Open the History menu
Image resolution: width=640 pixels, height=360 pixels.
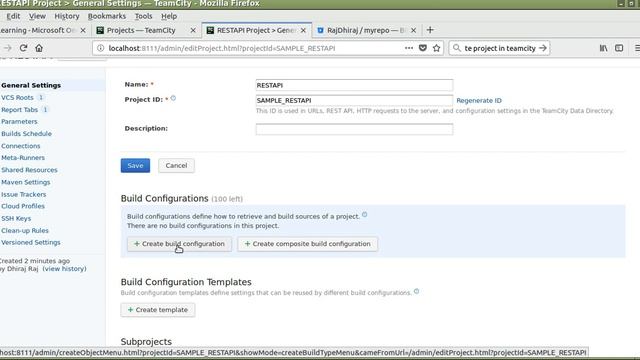click(x=67, y=16)
